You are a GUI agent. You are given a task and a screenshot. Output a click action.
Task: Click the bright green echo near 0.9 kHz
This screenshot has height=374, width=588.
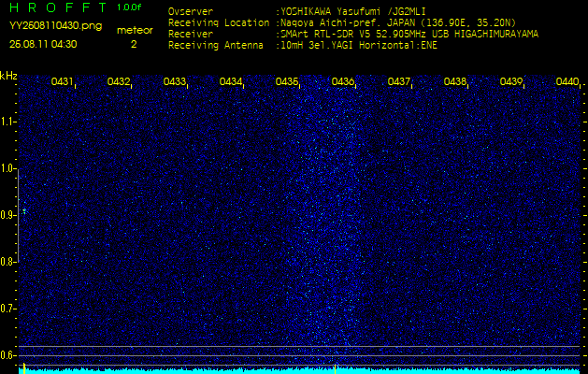tap(24, 210)
